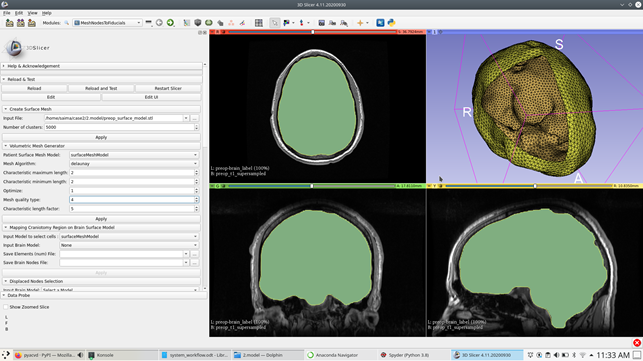
Task: Open Patient Surface Mesh Model dropdown
Action: [x=134, y=155]
